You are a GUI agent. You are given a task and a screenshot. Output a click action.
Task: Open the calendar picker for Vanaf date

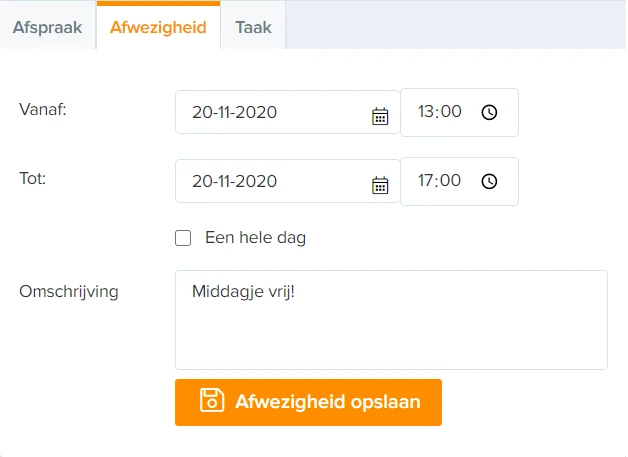tap(380, 117)
